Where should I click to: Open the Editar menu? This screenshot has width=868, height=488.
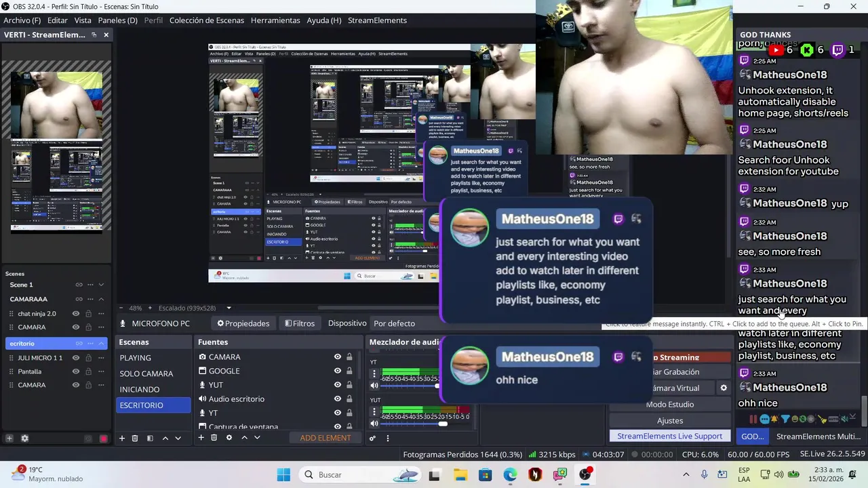click(x=58, y=20)
